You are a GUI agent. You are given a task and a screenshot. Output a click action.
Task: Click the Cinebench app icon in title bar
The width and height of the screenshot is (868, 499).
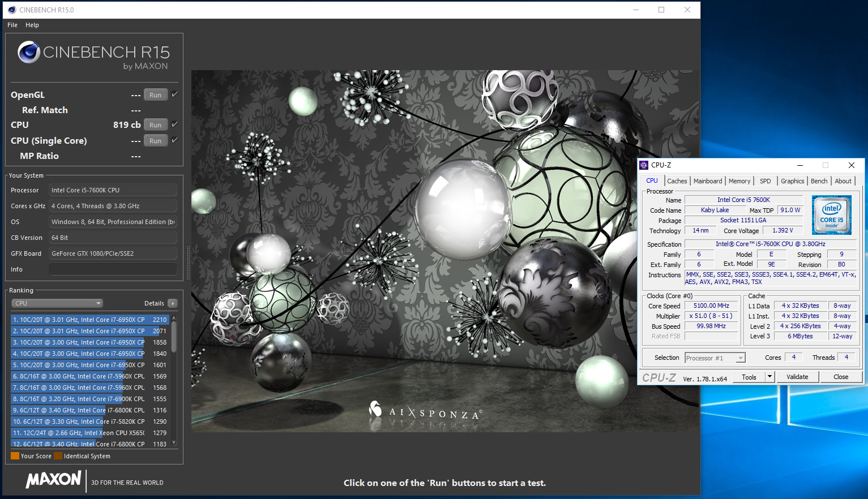[12, 10]
